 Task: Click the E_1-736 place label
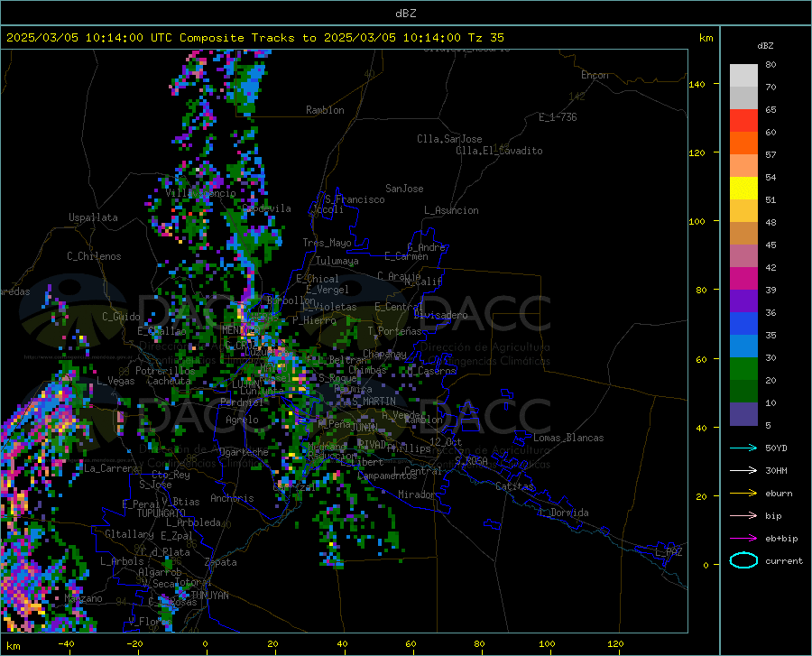tap(558, 117)
